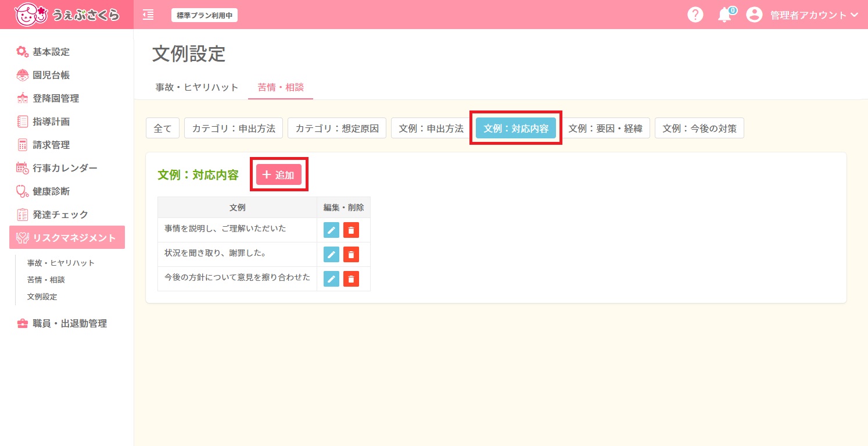Edit 状況を聞き取り、謝罪した。 row

click(x=331, y=255)
